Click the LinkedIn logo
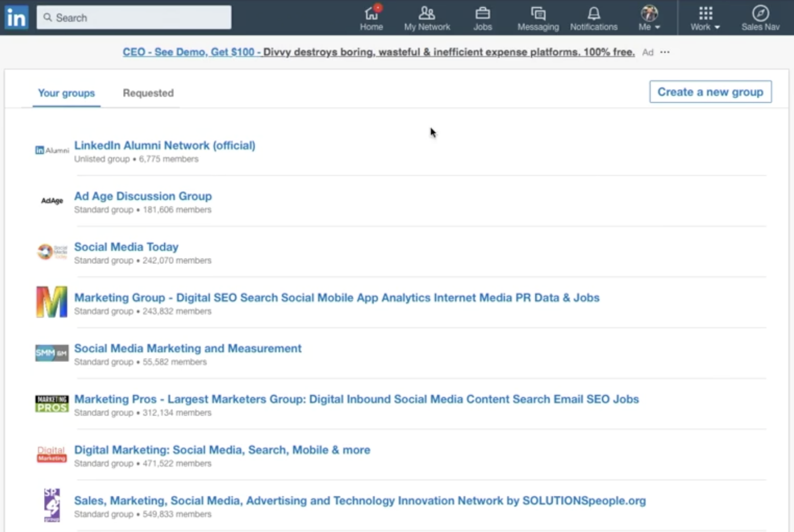This screenshot has width=794, height=532. (x=16, y=17)
